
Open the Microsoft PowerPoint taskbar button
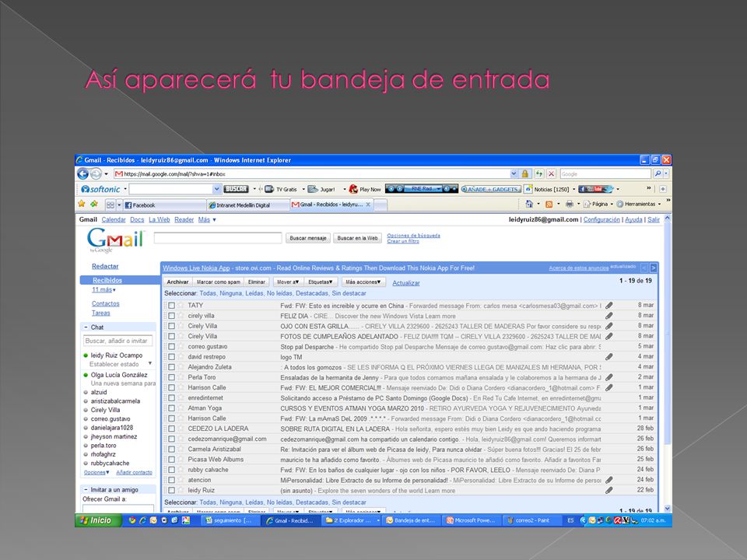click(x=470, y=520)
